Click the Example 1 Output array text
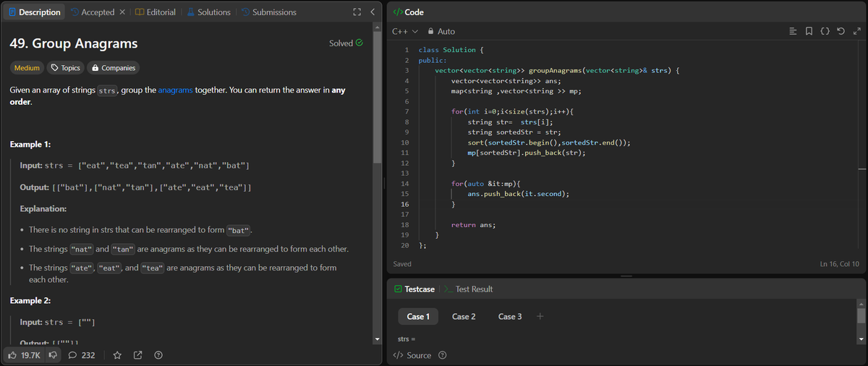 (152, 188)
